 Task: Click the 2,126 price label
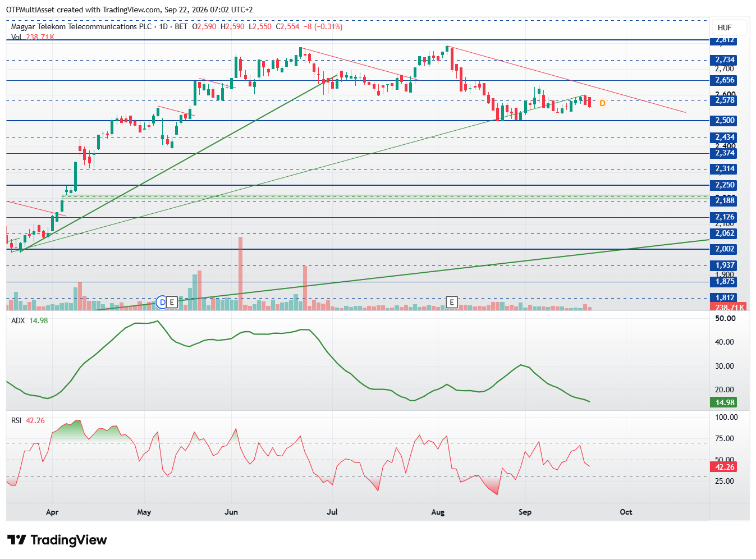(x=725, y=217)
